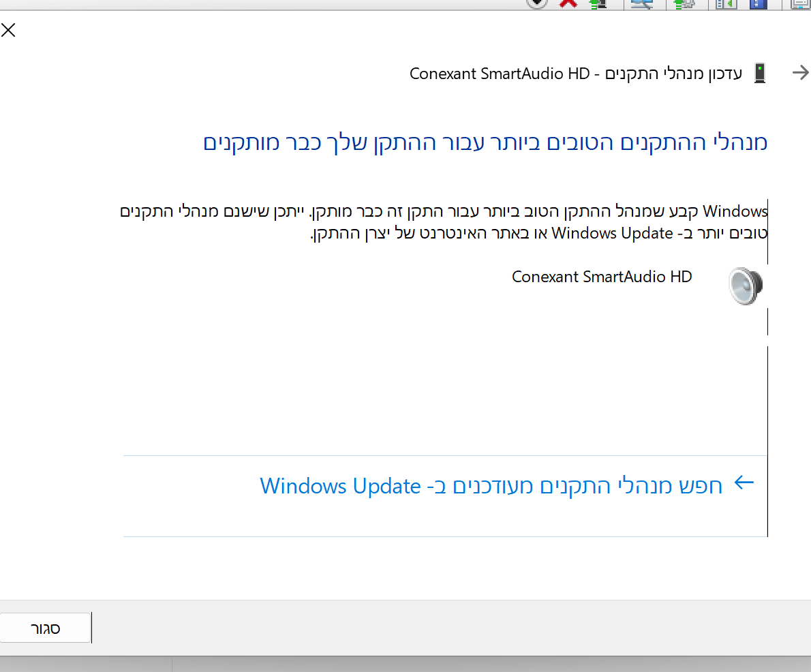Viewport: 811px width, 672px height.
Task: Click the paragraph starting with Windows קבע
Action: (444, 222)
